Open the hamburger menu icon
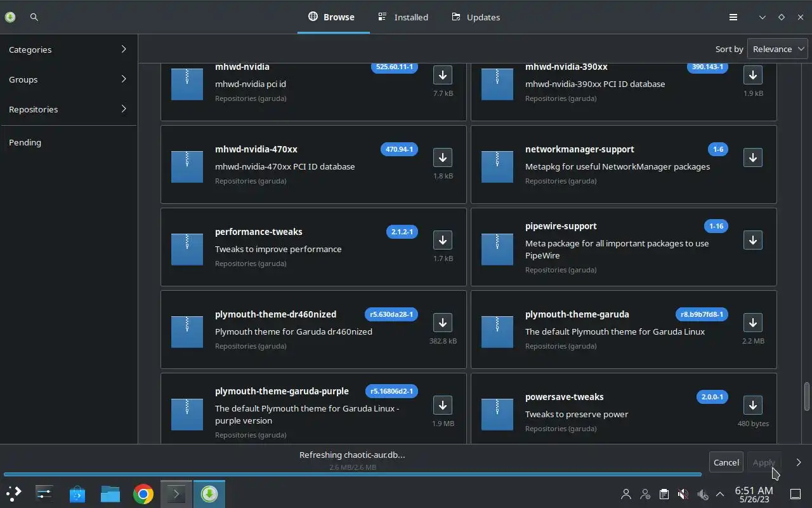812x508 pixels. tap(733, 17)
